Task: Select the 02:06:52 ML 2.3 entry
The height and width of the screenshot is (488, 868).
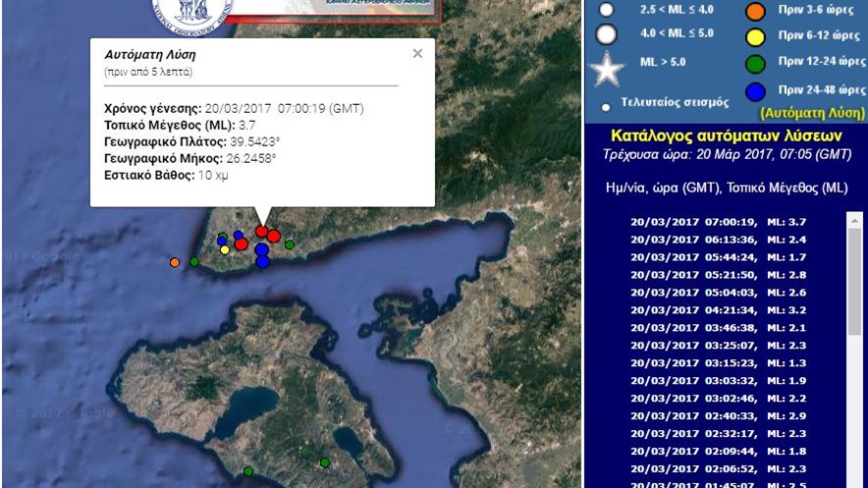Action: click(718, 469)
